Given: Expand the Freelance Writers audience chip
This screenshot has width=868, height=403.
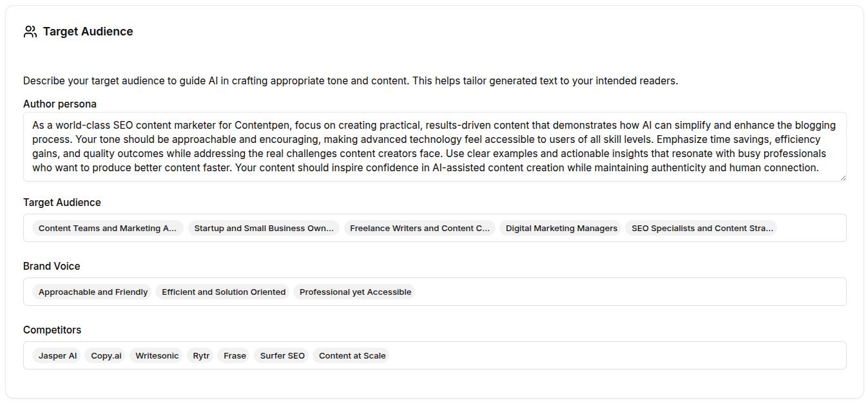Looking at the screenshot, I should tap(420, 228).
